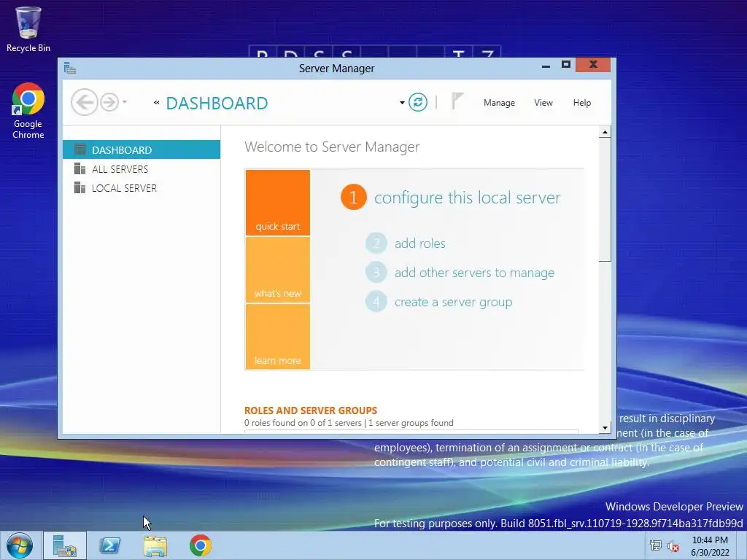The image size is (747, 560).
Task: Maximize the Server Manager window
Action: pos(566,65)
